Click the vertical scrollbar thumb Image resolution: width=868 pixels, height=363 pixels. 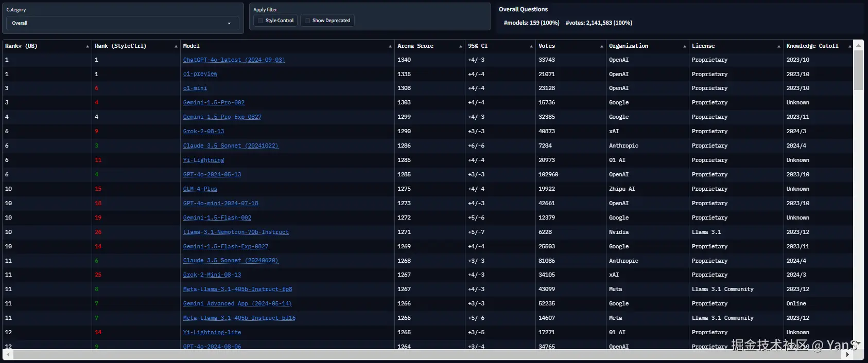(x=858, y=70)
